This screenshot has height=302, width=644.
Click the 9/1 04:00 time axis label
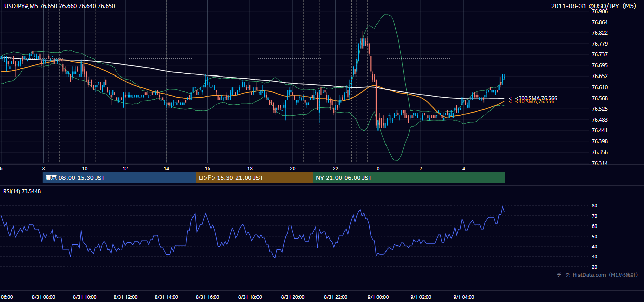[464, 297]
